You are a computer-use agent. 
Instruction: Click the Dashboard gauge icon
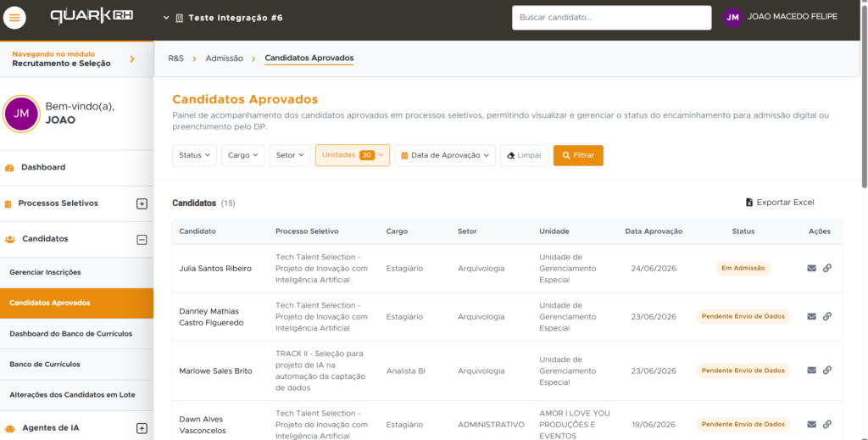[x=9, y=168]
